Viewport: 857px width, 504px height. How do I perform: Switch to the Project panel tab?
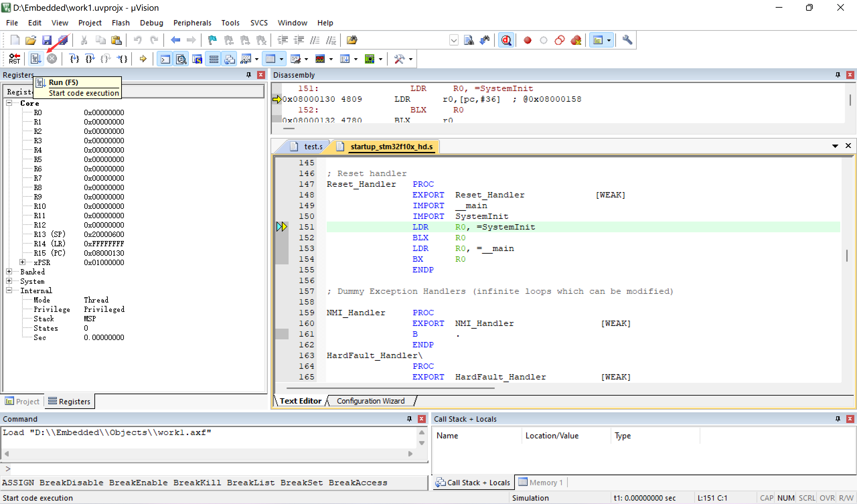click(x=22, y=401)
